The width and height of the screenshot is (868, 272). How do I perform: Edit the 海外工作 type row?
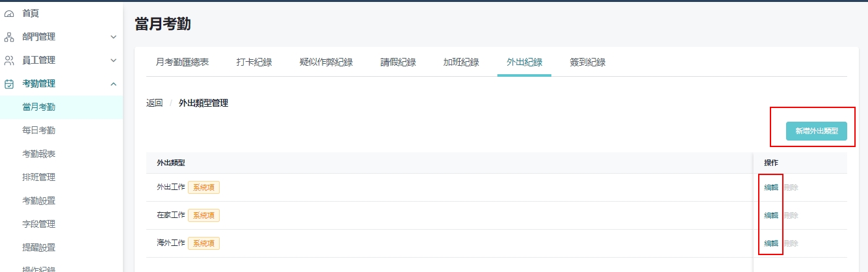click(x=771, y=243)
